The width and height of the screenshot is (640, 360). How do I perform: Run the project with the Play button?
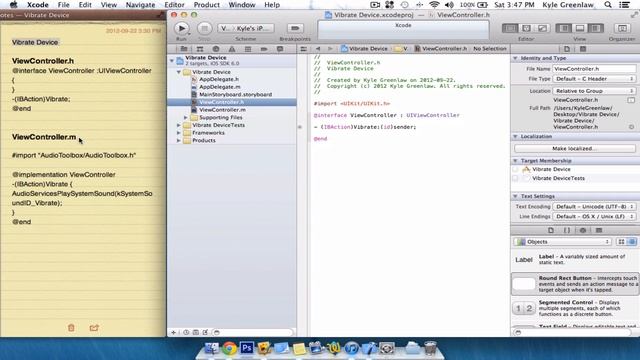[181, 28]
